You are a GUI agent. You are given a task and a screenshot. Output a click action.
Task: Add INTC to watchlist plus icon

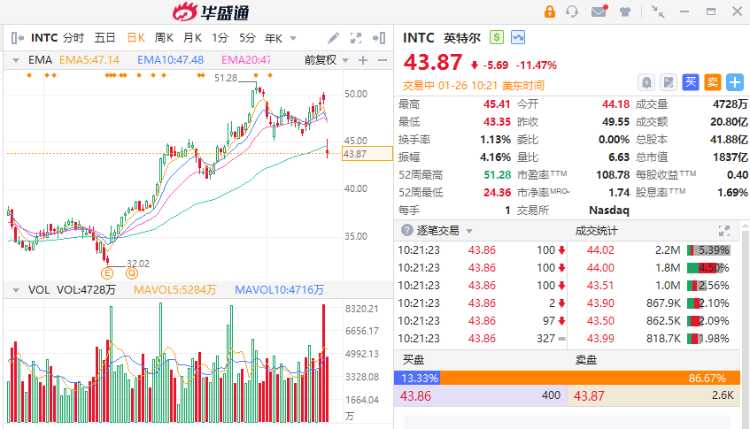[735, 83]
